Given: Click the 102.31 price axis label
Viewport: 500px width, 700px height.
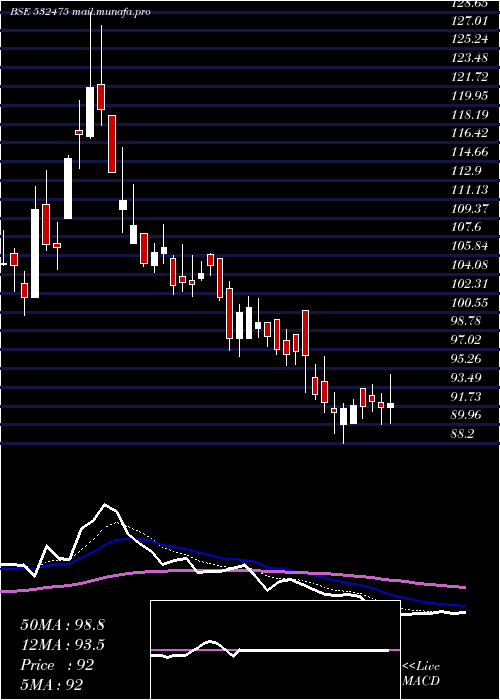Looking at the screenshot, I should (x=470, y=284).
